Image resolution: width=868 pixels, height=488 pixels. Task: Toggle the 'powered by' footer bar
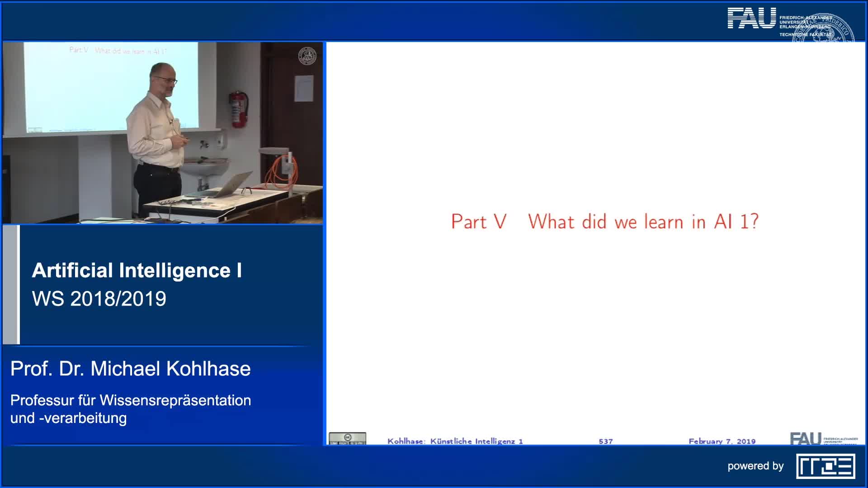tap(757, 466)
